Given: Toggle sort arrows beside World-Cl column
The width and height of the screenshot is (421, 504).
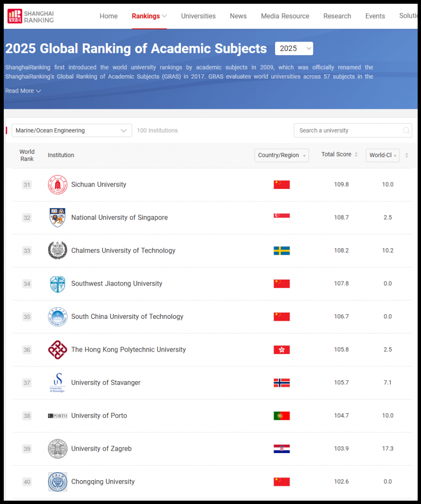Looking at the screenshot, I should [406, 155].
